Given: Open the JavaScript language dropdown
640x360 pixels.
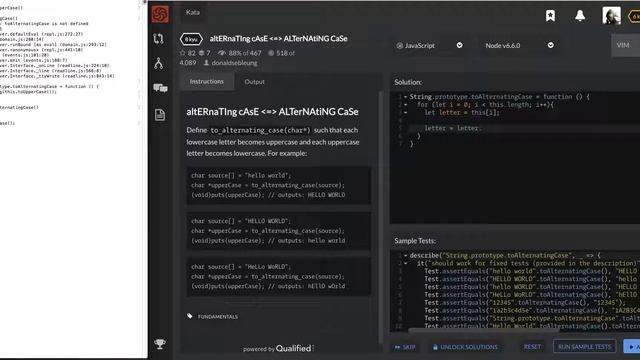Looking at the screenshot, I should click(429, 45).
